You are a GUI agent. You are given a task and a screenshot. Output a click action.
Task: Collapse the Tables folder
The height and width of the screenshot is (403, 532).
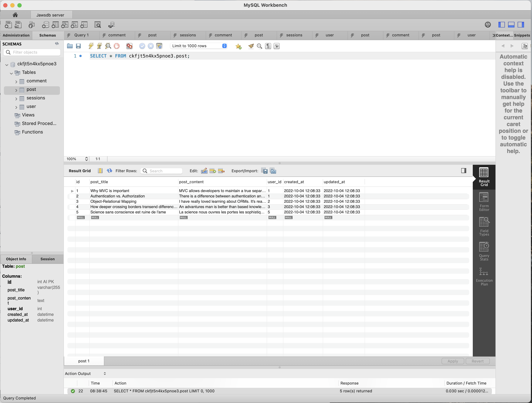tap(11, 73)
